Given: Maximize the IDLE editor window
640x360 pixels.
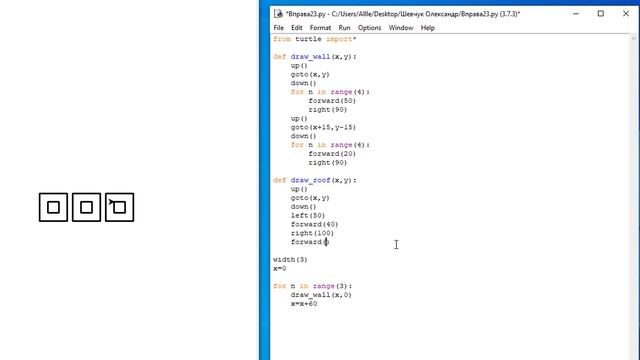Looking at the screenshot, I should [x=600, y=13].
